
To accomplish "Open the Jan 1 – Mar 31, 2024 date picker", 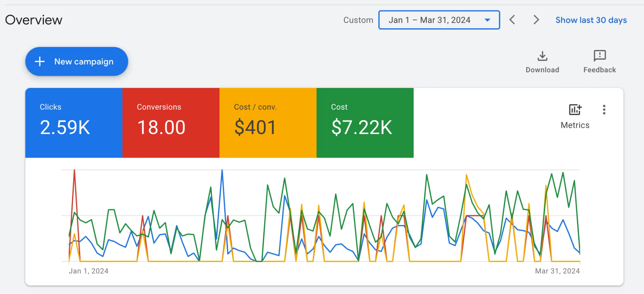I will pyautogui.click(x=439, y=20).
